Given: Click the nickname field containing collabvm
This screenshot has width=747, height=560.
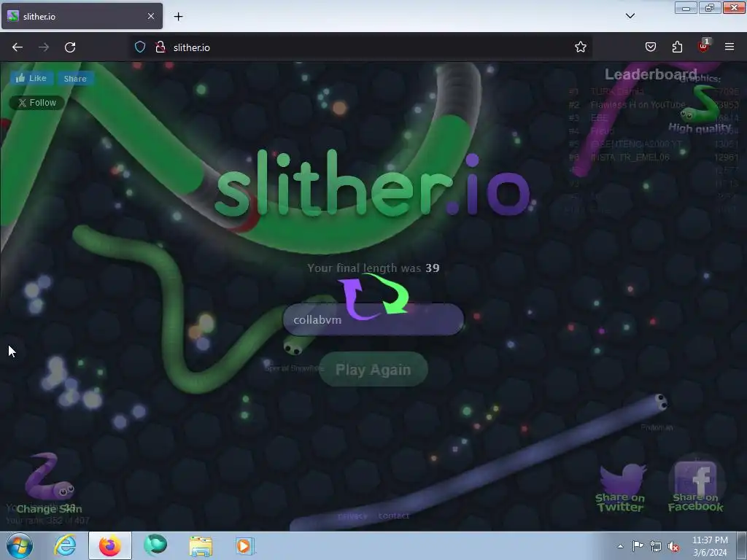Looking at the screenshot, I should tap(373, 319).
